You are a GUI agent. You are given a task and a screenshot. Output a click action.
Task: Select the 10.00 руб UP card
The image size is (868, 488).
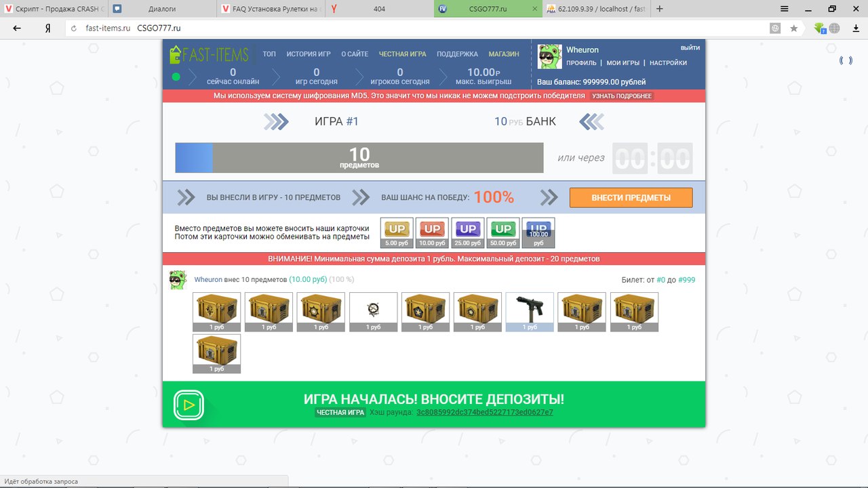pyautogui.click(x=432, y=232)
